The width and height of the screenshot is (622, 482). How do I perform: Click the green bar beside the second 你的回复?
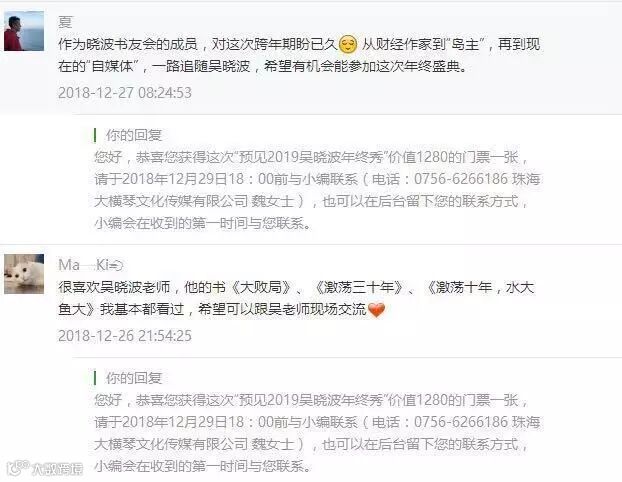click(x=95, y=378)
